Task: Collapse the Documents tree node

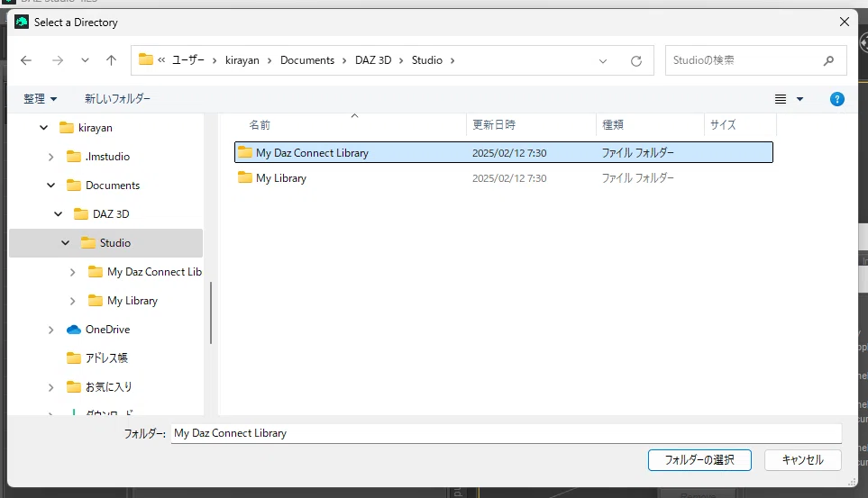Action: (x=51, y=186)
